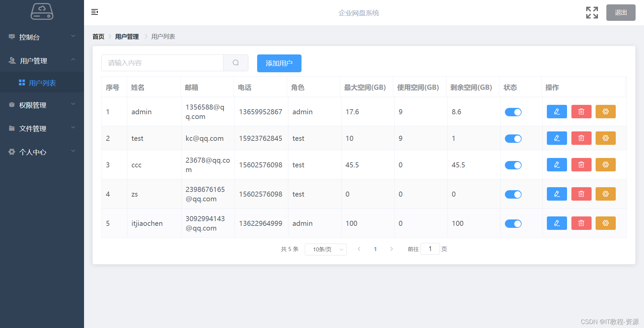Image resolution: width=644 pixels, height=328 pixels.
Task: Open 权限管理 sidebar menu item
Action: tap(42, 105)
